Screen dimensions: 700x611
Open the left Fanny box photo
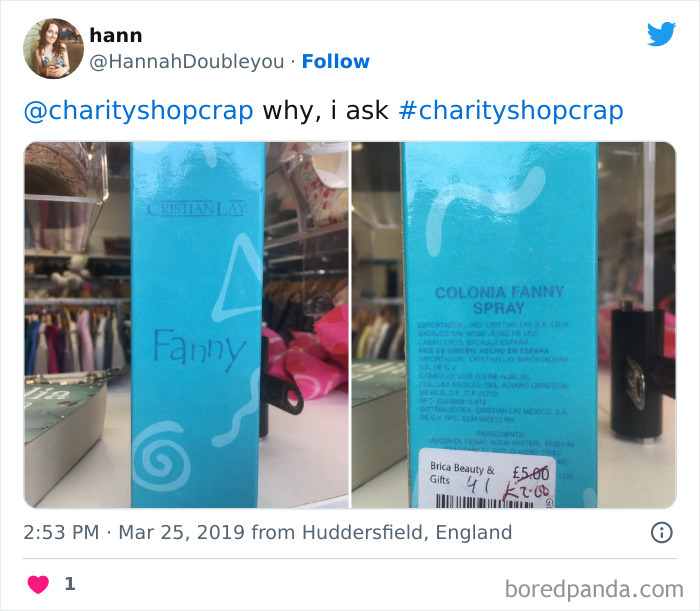(x=186, y=325)
